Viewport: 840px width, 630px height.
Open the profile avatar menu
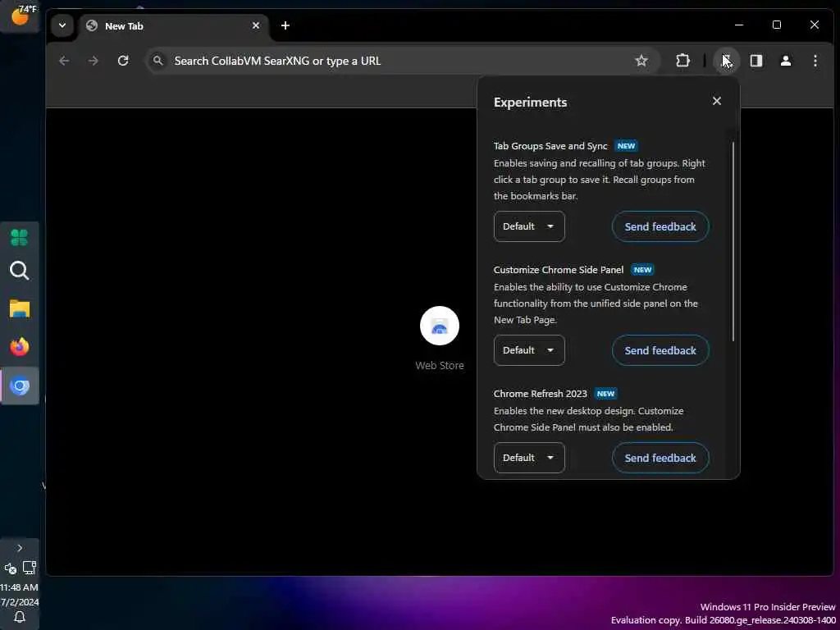785,61
